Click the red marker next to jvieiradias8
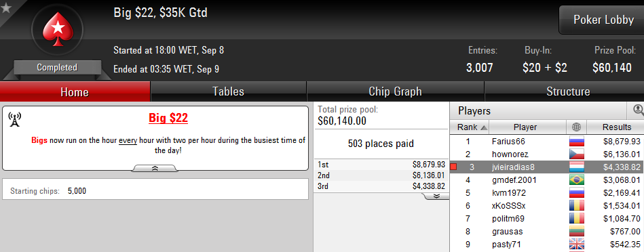Image resolution: width=644 pixels, height=252 pixels. pos(454,167)
